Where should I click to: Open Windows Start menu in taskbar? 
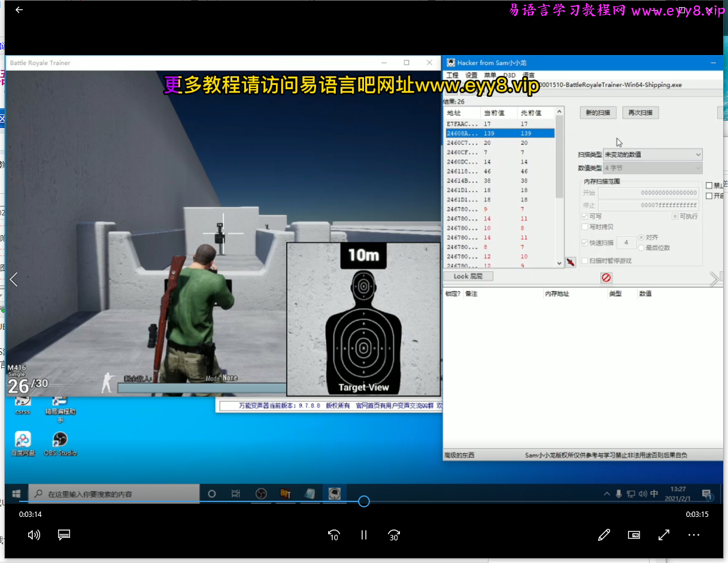(17, 494)
